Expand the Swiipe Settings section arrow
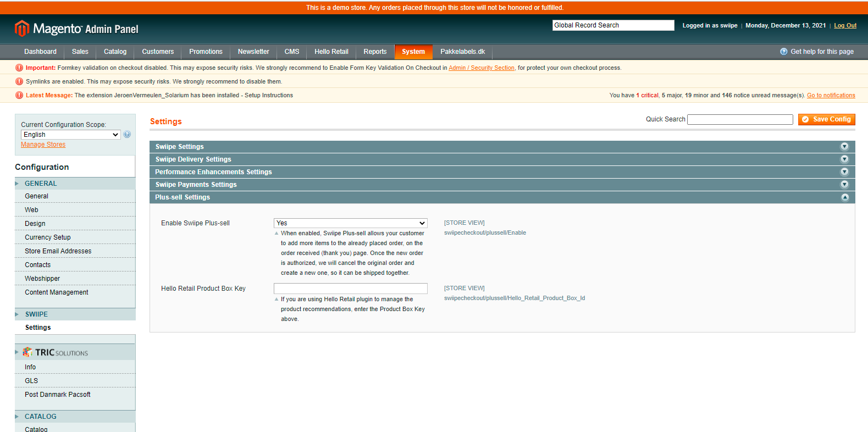This screenshot has width=868, height=432. tap(844, 147)
